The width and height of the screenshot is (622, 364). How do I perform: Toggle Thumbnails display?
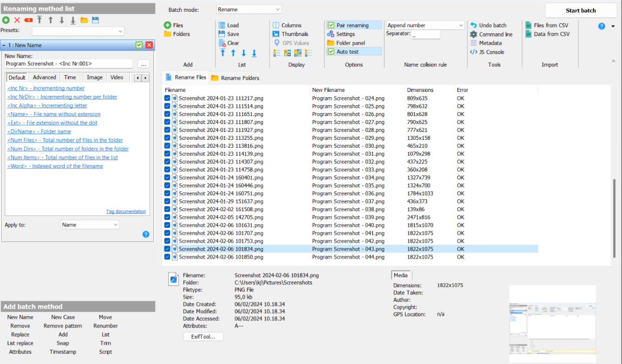290,34
